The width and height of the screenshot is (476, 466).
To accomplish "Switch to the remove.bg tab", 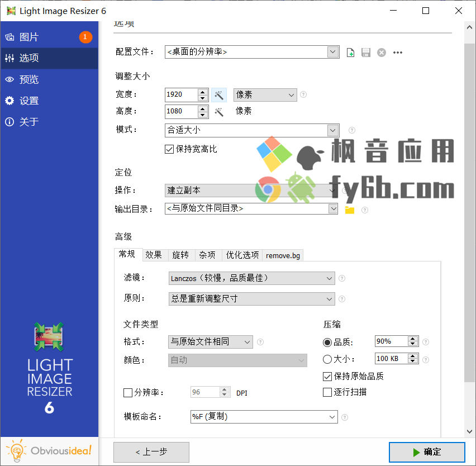I will pyautogui.click(x=283, y=255).
